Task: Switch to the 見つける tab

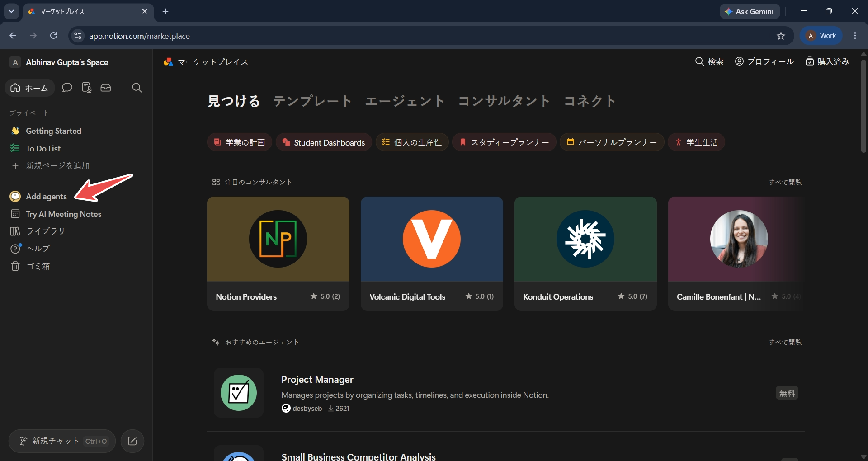Action: 234,101
